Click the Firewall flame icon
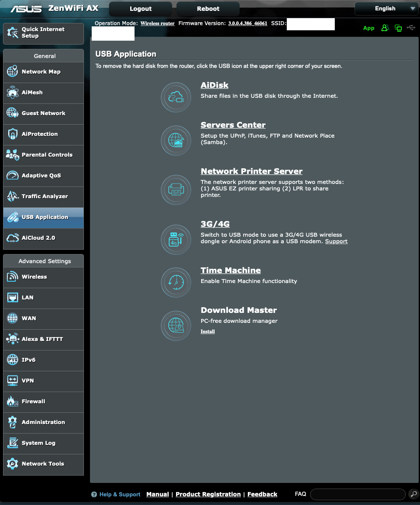This screenshot has width=420, height=505. (13, 401)
